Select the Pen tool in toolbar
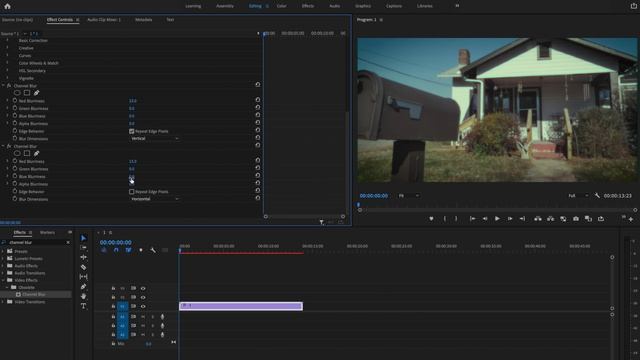This screenshot has height=360, width=640. [x=83, y=287]
